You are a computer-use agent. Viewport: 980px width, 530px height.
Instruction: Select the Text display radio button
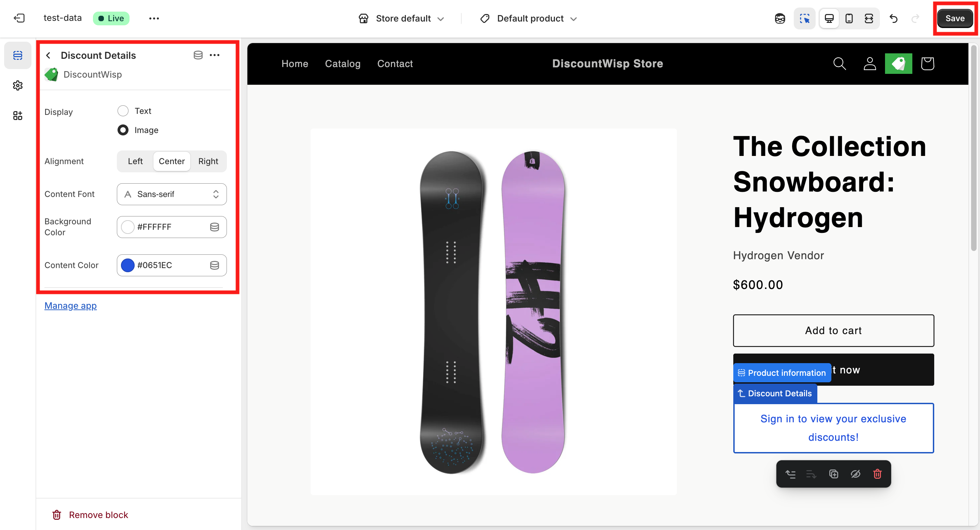click(x=123, y=111)
